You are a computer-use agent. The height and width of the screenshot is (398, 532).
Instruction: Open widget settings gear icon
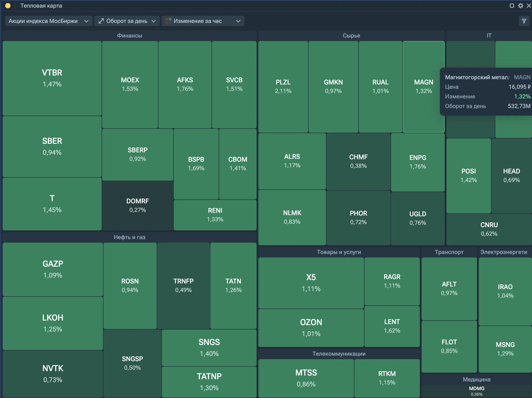coord(520,5)
